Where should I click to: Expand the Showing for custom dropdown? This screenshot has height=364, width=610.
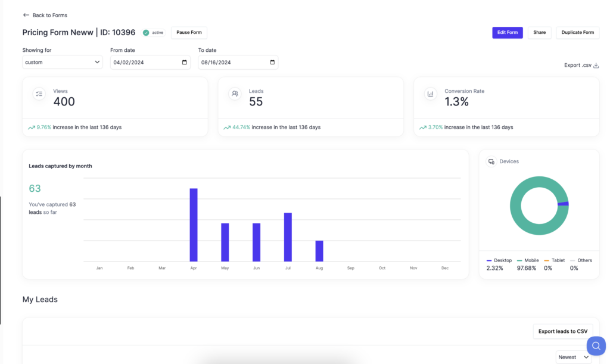click(63, 62)
